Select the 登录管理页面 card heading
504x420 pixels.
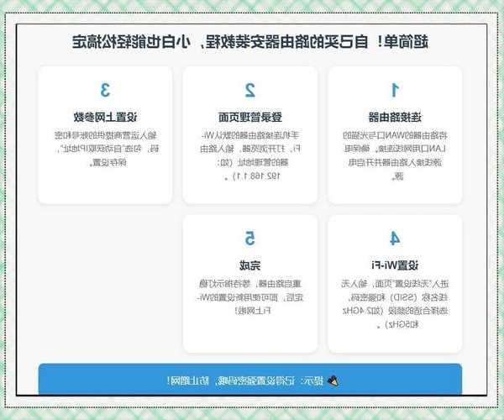(x=250, y=116)
